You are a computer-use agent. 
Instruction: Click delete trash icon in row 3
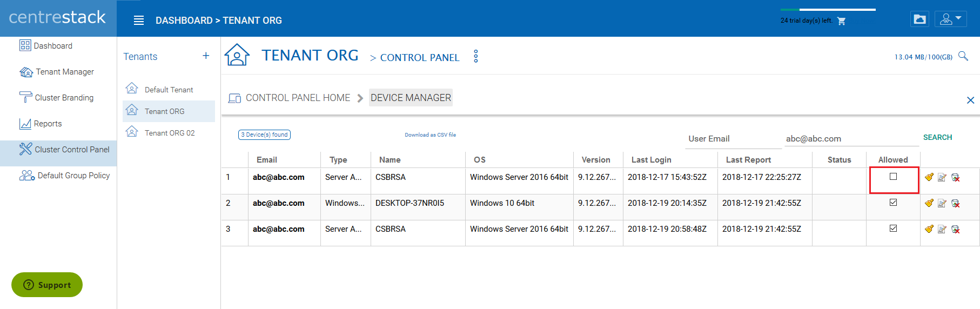pos(955,229)
